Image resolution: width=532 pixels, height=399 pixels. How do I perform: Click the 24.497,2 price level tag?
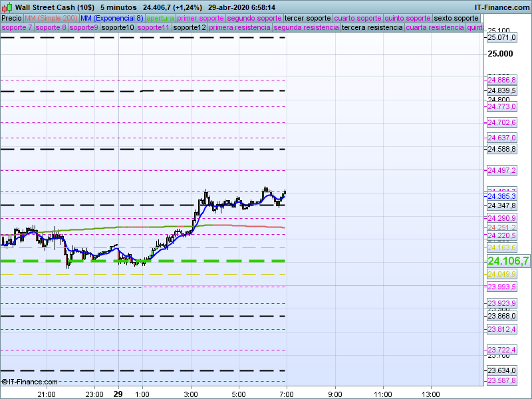(x=502, y=170)
